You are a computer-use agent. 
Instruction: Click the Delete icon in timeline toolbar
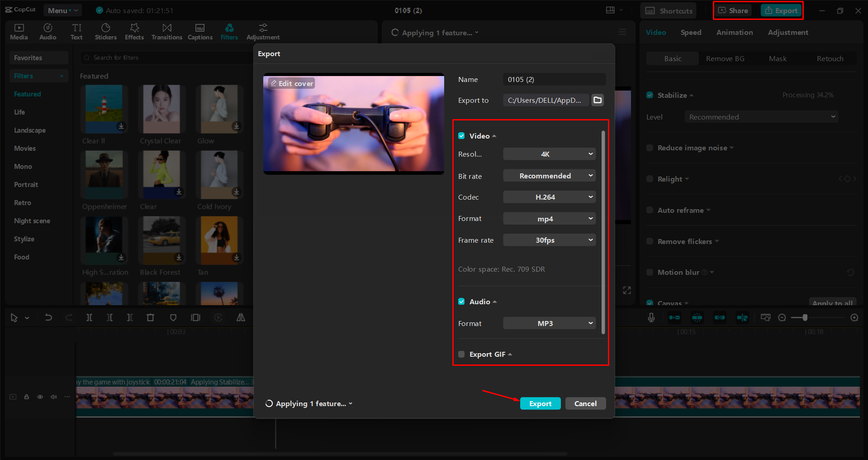click(x=151, y=317)
